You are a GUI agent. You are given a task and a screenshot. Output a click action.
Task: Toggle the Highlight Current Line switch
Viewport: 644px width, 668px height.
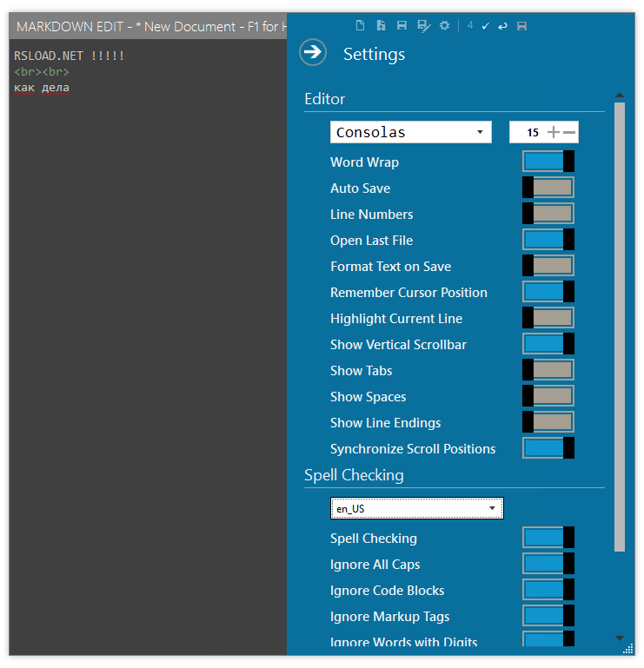548,318
